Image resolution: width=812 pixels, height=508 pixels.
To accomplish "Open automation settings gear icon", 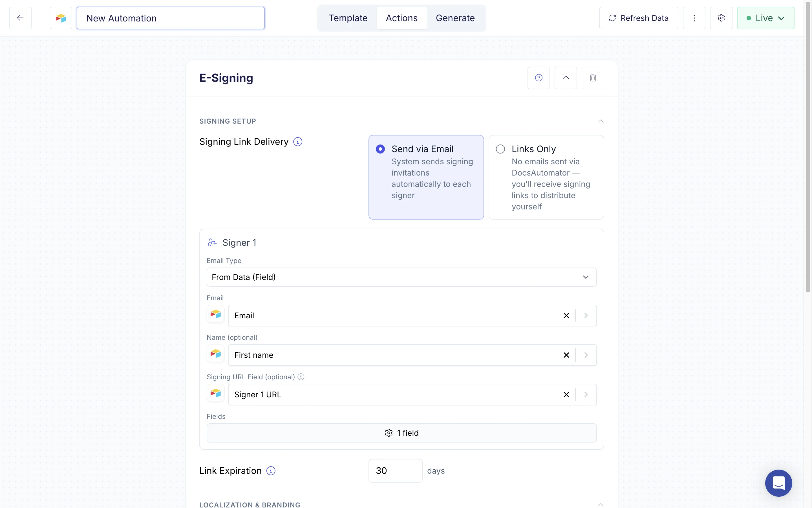I will pyautogui.click(x=721, y=18).
